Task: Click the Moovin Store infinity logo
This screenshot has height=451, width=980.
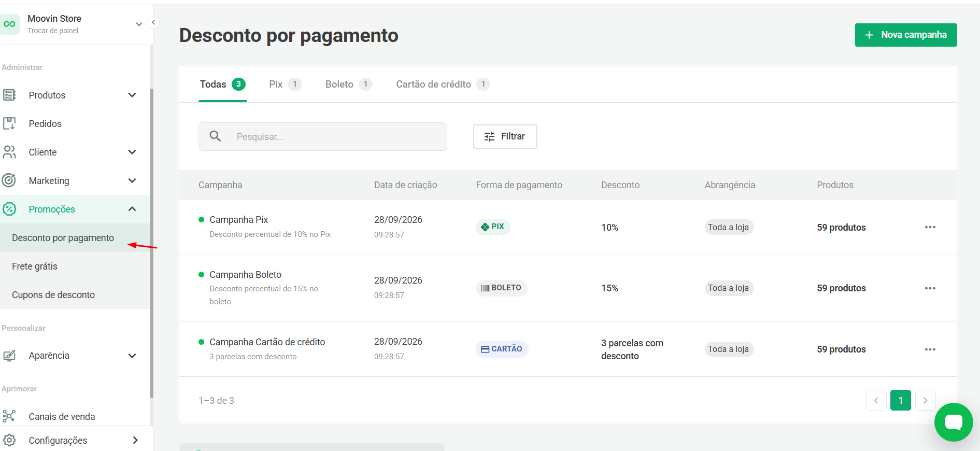Action: [9, 24]
